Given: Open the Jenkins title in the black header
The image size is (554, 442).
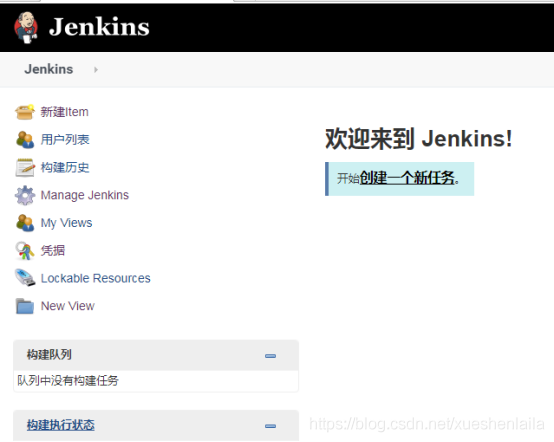Looking at the screenshot, I should coord(99,27).
